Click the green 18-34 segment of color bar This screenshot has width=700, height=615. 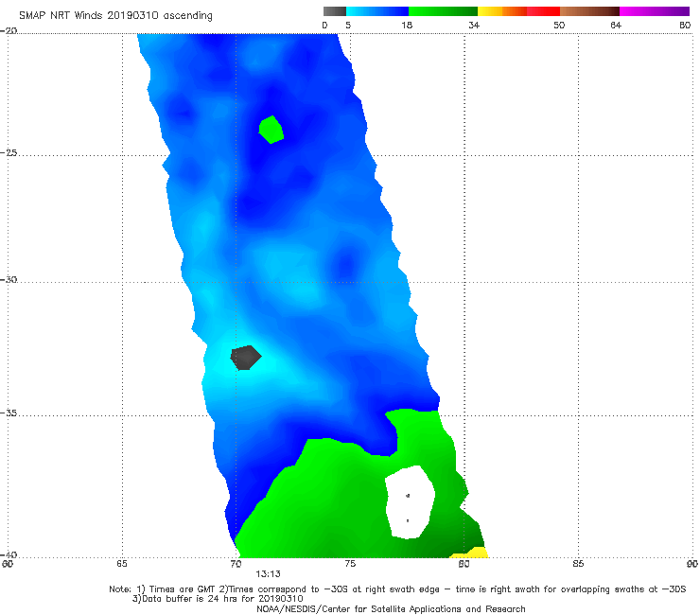pos(443,11)
